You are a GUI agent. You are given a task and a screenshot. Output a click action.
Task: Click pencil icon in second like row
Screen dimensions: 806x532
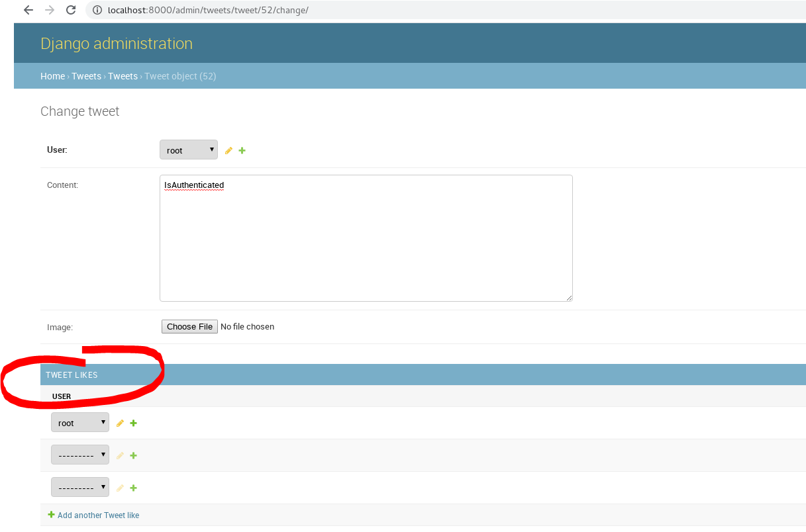click(x=120, y=456)
